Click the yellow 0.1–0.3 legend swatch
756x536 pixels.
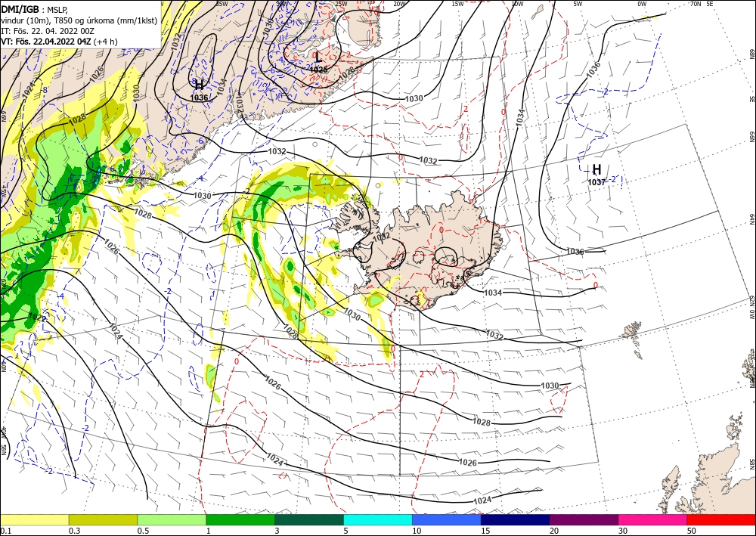click(34, 519)
